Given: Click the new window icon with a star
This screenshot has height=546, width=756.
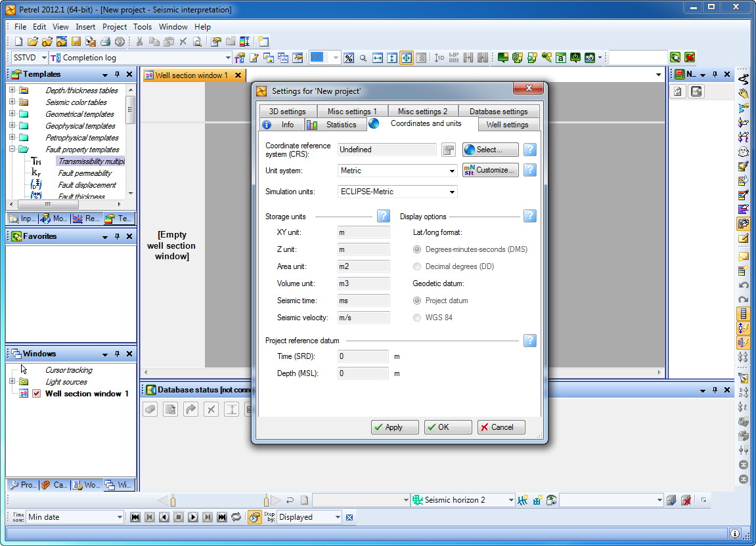Looking at the screenshot, I should (x=263, y=42).
